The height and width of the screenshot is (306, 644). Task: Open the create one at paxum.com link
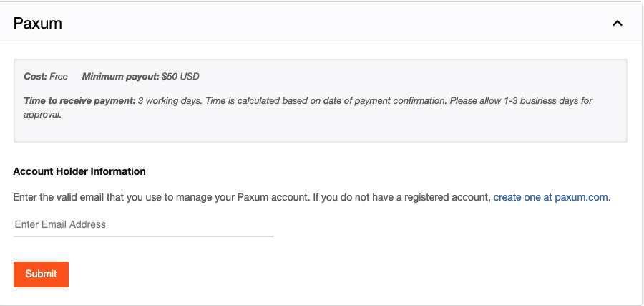point(551,196)
